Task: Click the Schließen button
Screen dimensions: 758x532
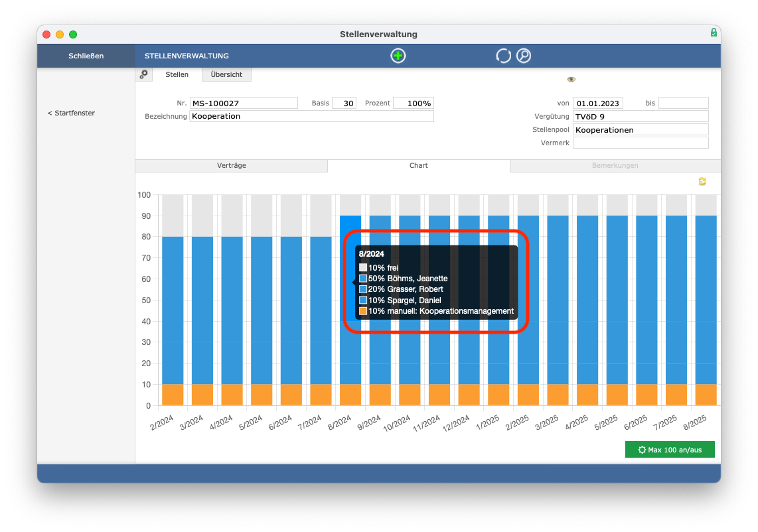Action: 86,56
